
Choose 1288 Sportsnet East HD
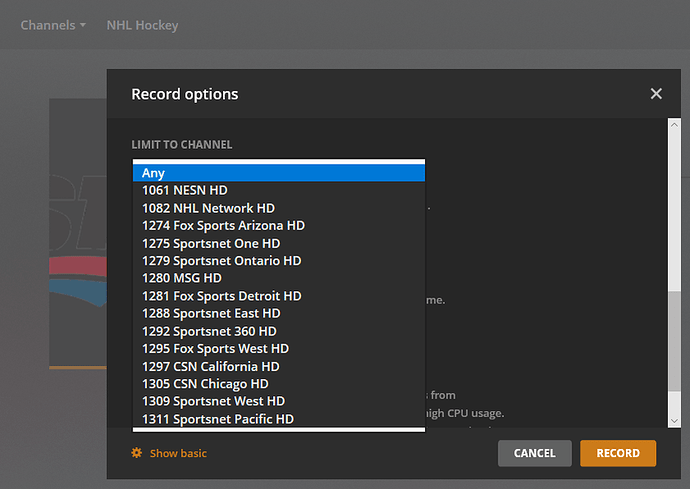[x=279, y=314]
